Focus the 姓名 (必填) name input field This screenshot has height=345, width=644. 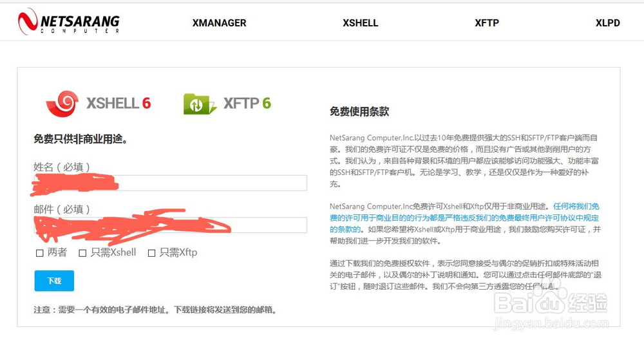[x=171, y=183]
